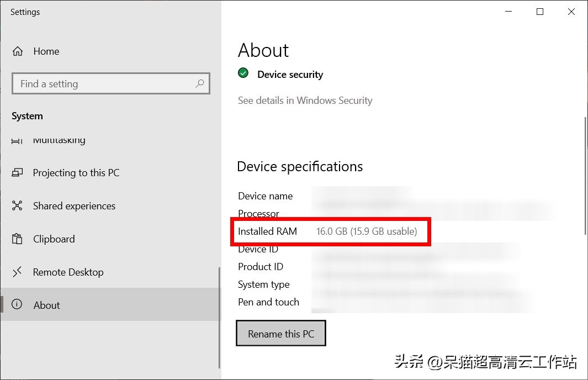Screen dimensions: 588x380
Task: Click the Clipboard icon
Action: (x=18, y=239)
